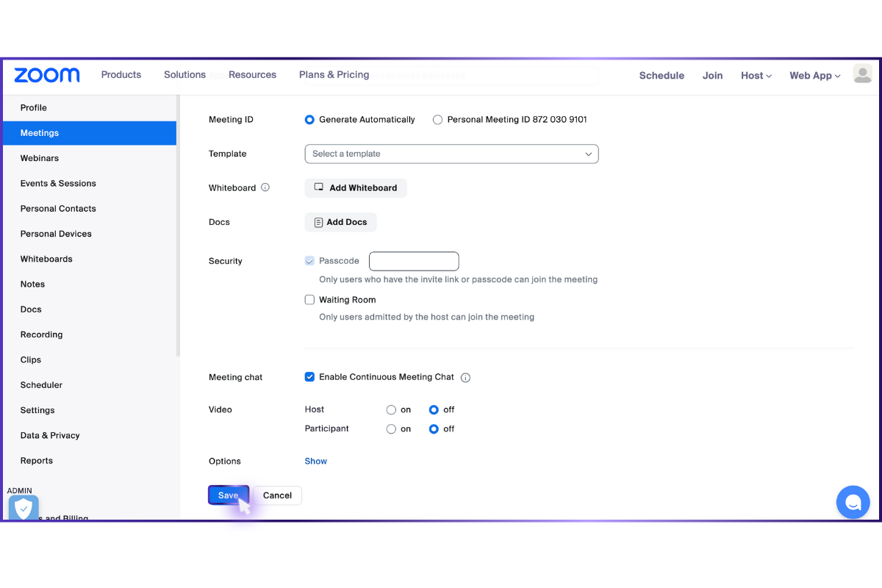Turn Host video on
The width and height of the screenshot is (882, 588).
click(x=392, y=410)
